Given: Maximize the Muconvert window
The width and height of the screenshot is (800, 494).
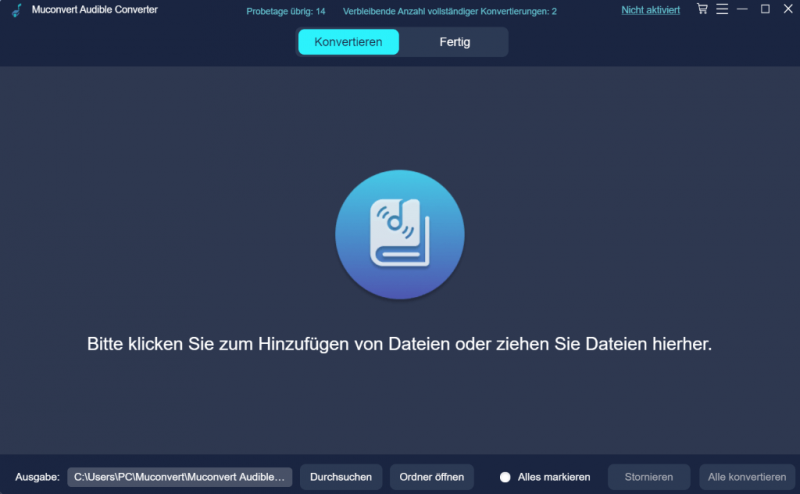Looking at the screenshot, I should [x=765, y=9].
